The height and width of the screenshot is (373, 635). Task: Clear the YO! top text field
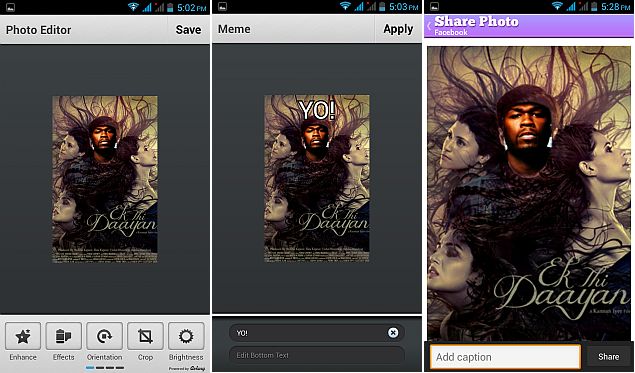click(x=393, y=333)
